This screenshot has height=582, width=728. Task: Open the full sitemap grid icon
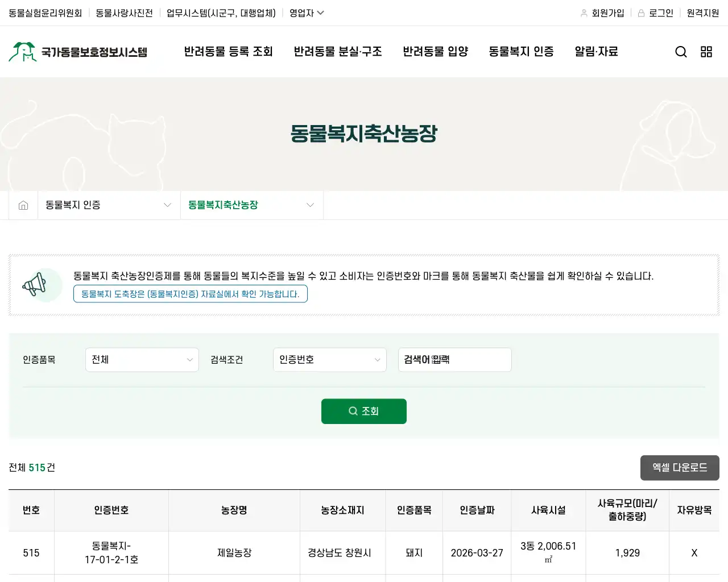point(706,52)
